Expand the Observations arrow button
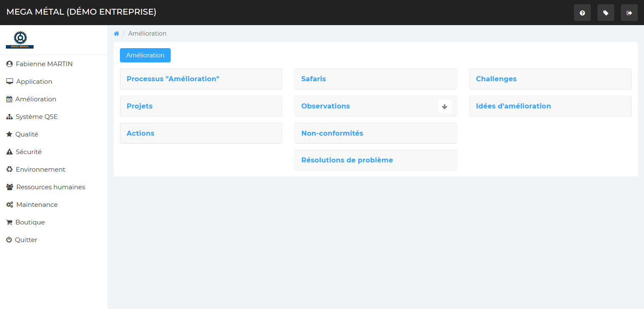 [x=444, y=106]
